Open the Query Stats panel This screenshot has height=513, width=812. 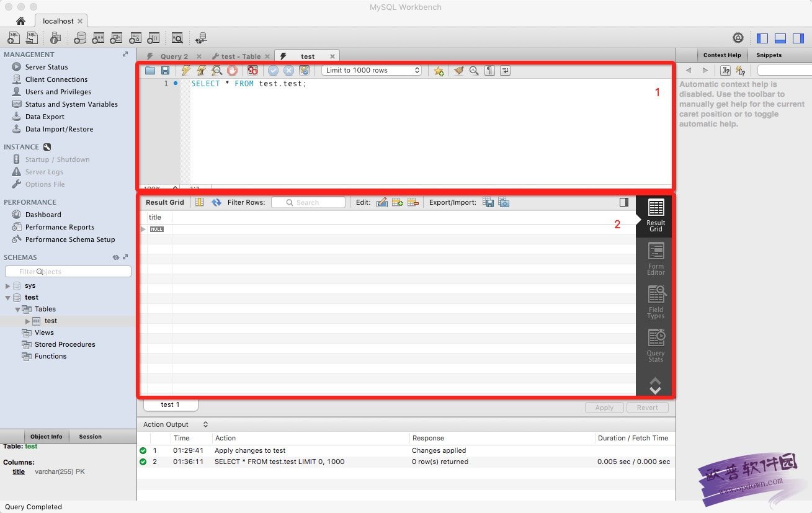coord(655,344)
